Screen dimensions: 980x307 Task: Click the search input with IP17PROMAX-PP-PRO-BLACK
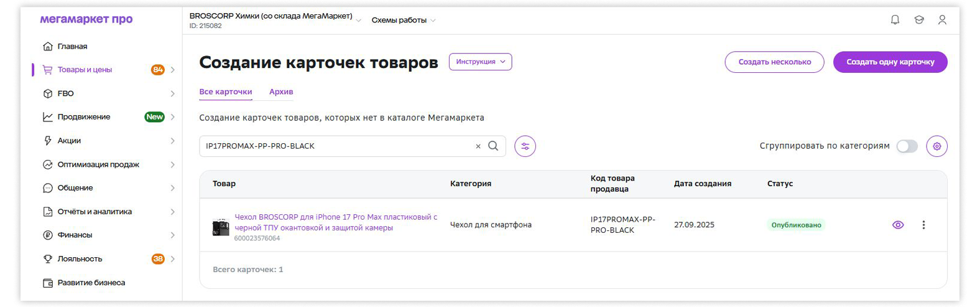tap(352, 146)
